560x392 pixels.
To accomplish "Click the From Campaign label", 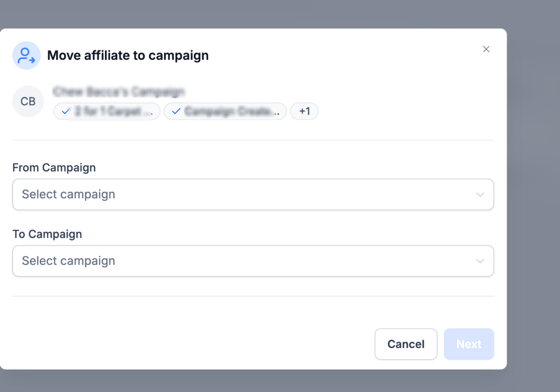I will point(54,167).
